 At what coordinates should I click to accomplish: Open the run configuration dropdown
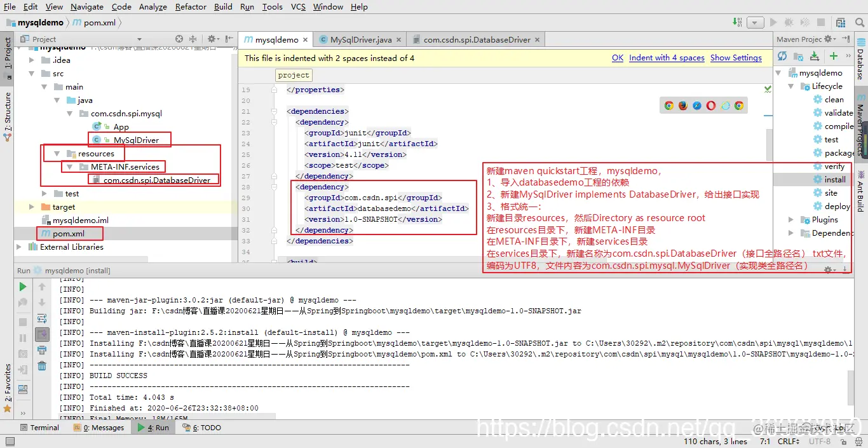tap(755, 22)
